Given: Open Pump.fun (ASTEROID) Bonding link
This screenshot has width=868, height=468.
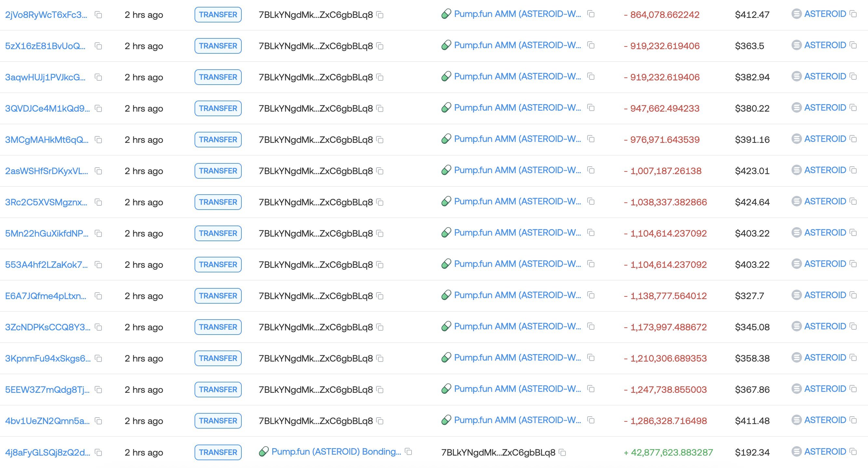Looking at the screenshot, I should [336, 452].
